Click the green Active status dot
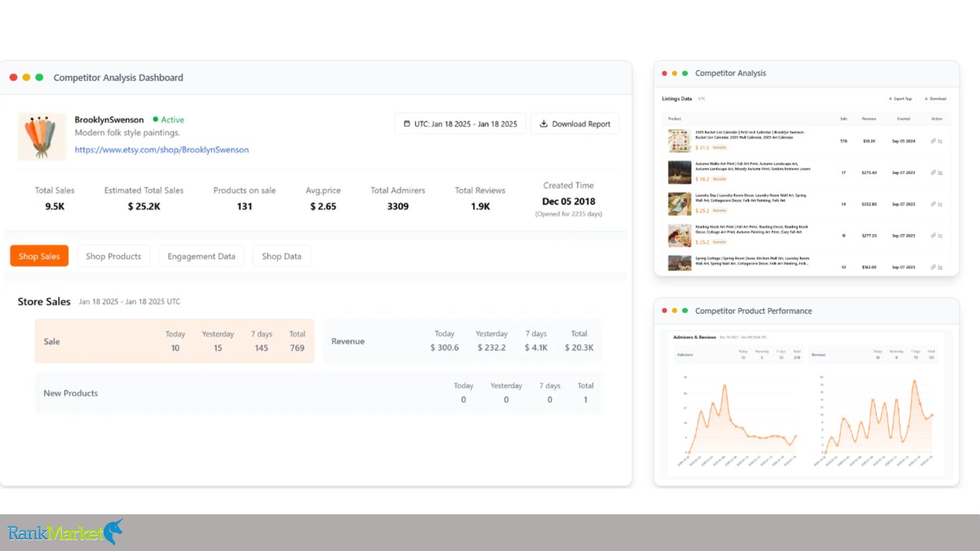This screenshot has height=551, width=980. (155, 120)
